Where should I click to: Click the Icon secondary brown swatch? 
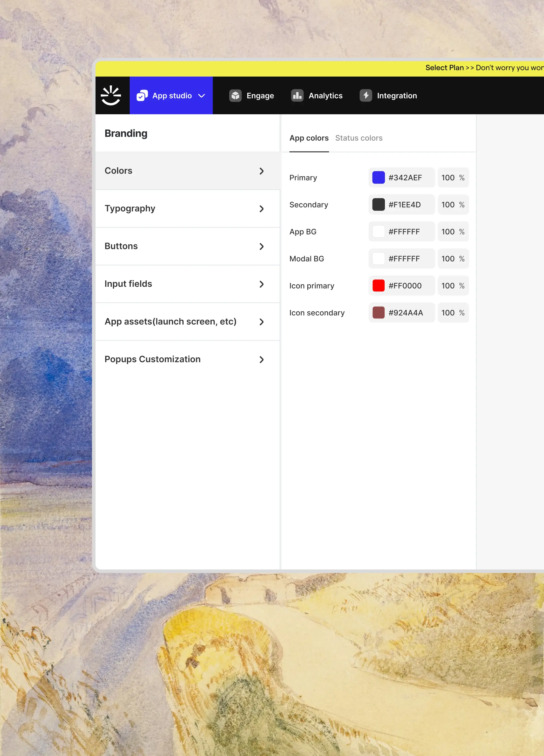pyautogui.click(x=378, y=313)
